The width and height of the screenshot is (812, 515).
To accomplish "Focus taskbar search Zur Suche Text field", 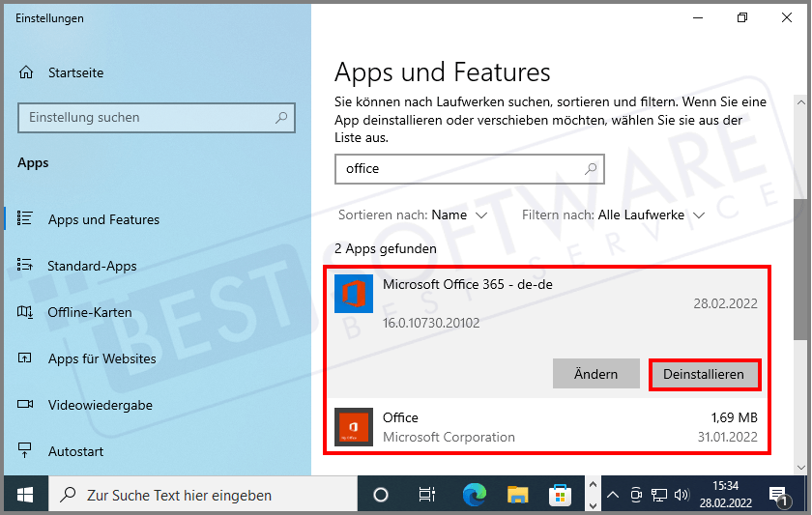I will [x=202, y=496].
